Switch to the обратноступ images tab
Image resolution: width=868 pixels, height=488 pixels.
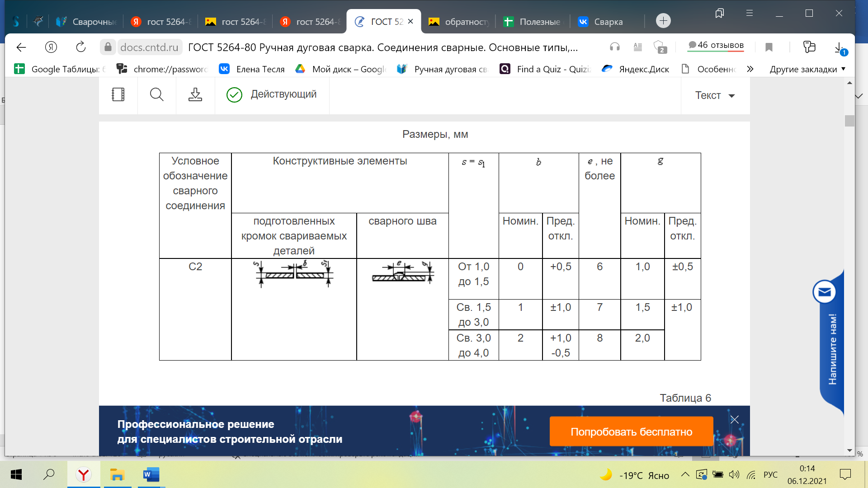tap(458, 22)
